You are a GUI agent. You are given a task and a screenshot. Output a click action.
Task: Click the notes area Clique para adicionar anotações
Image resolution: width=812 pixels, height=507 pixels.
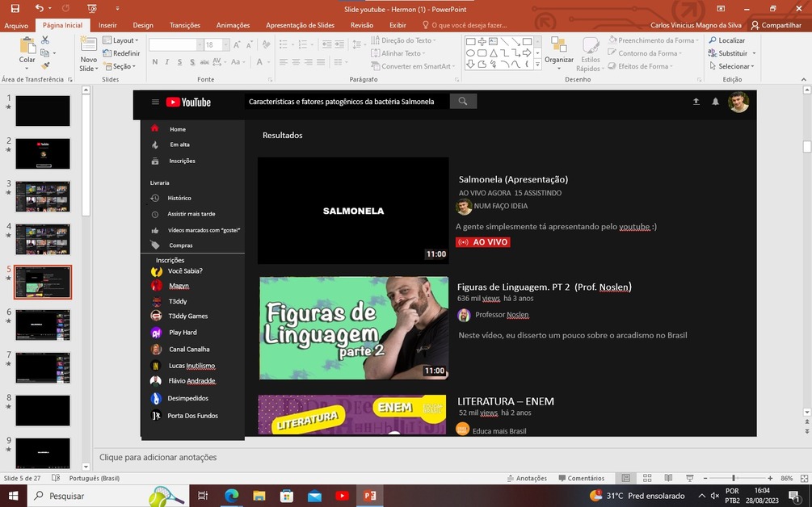(x=158, y=457)
